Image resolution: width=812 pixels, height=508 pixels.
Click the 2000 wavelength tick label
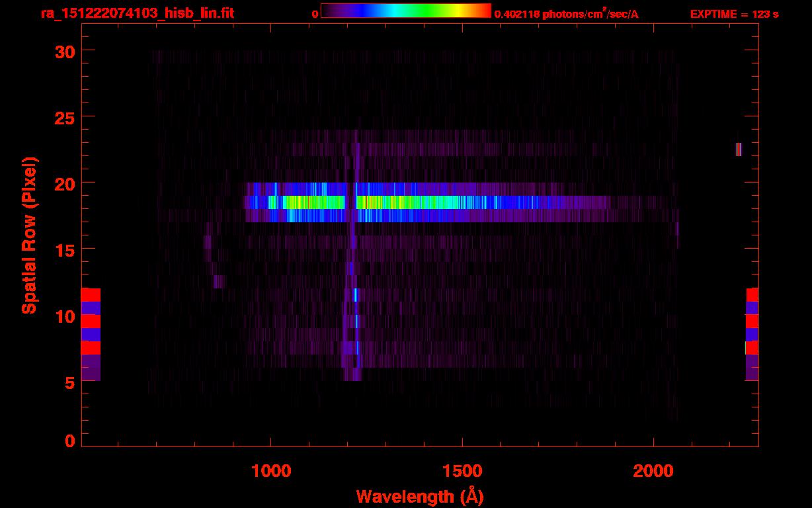653,471
